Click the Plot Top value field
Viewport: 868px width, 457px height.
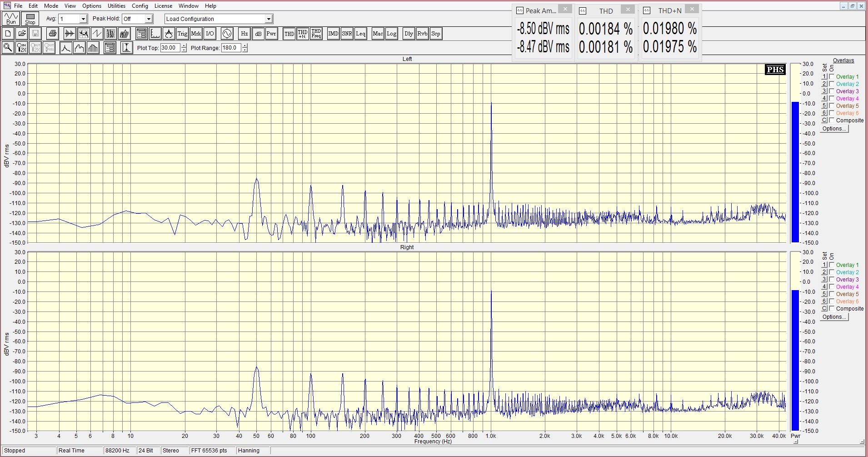170,48
